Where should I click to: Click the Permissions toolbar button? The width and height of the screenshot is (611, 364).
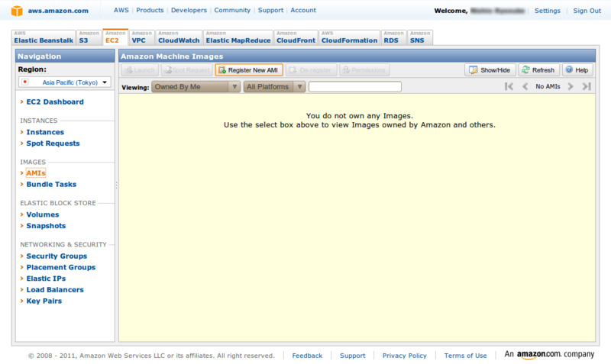[x=364, y=70]
